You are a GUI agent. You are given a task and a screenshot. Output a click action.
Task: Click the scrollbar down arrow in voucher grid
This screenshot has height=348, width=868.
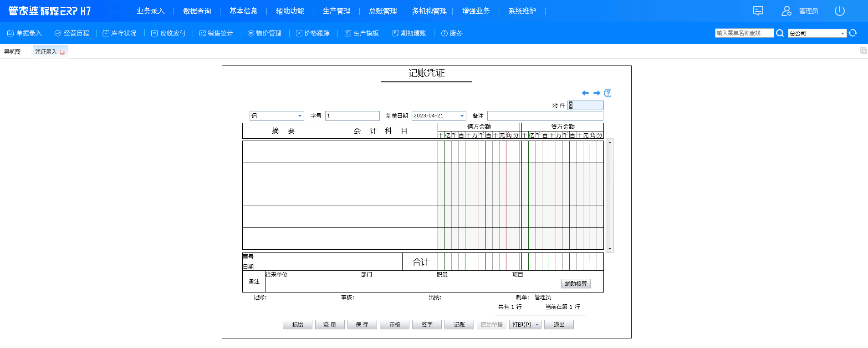pyautogui.click(x=610, y=249)
